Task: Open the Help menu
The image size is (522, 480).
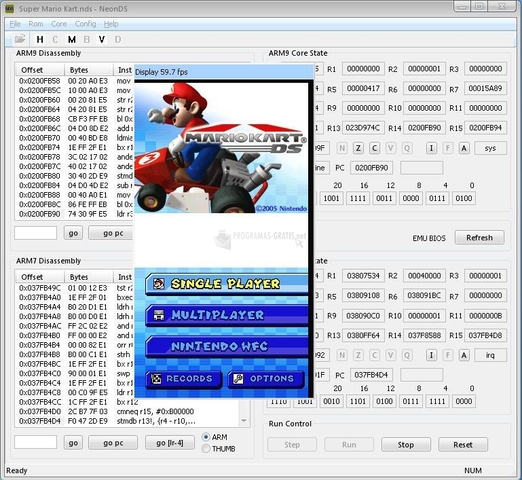Action: pos(111,24)
